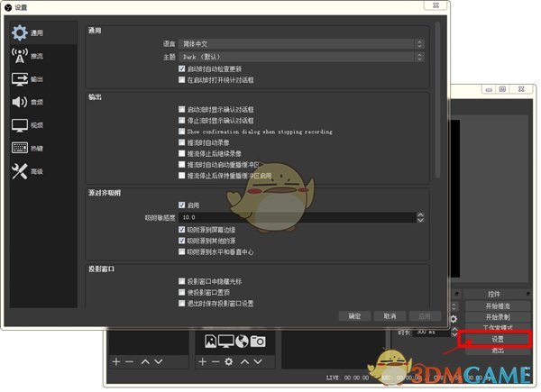
Task: Enable 停止流时显示确认对话框 checkbox
Action: [x=182, y=121]
